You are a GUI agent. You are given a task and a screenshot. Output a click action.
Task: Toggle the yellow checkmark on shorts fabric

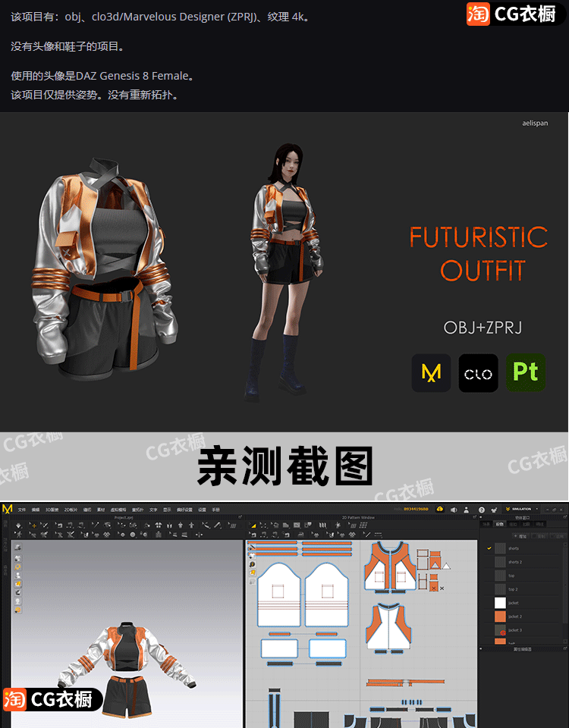pos(489,548)
